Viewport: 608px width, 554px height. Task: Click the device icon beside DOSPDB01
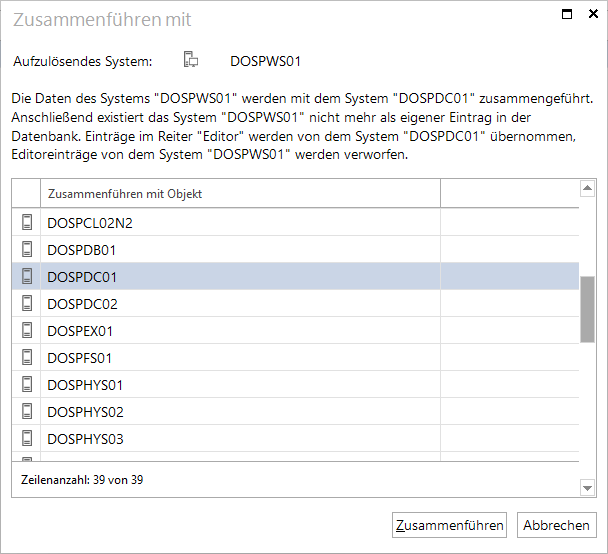pyautogui.click(x=27, y=249)
